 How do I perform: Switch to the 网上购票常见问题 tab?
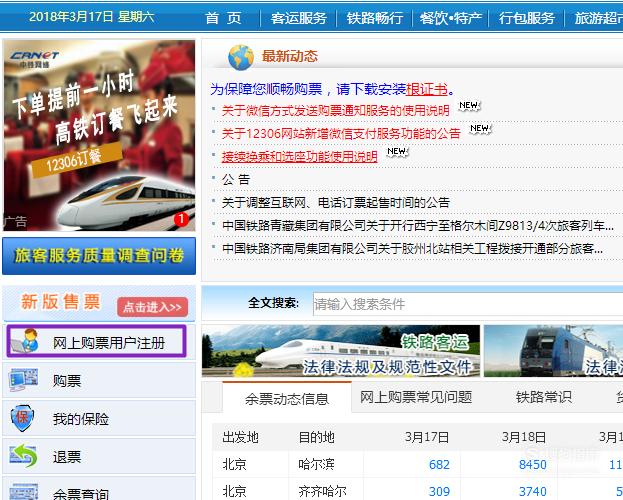point(416,397)
